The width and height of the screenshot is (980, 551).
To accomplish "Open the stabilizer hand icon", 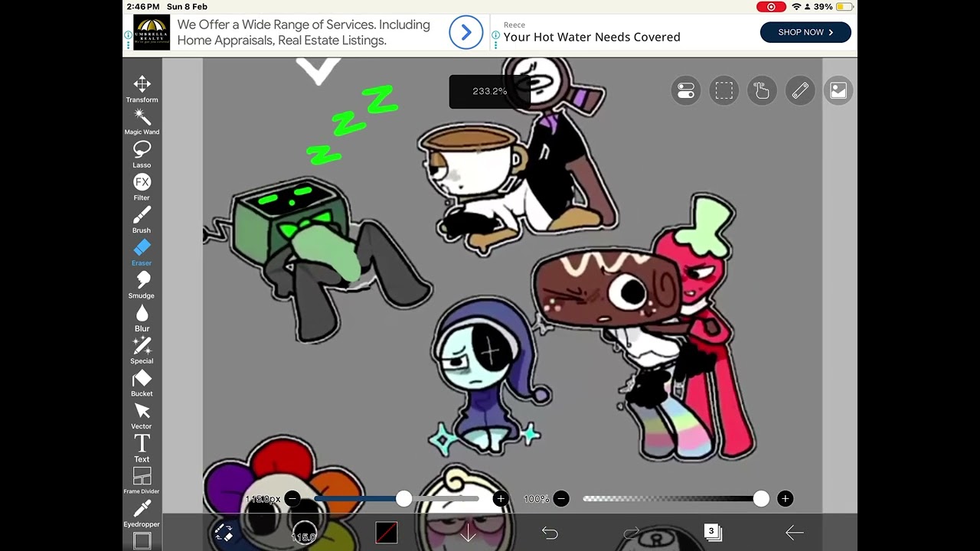I will coord(762,91).
